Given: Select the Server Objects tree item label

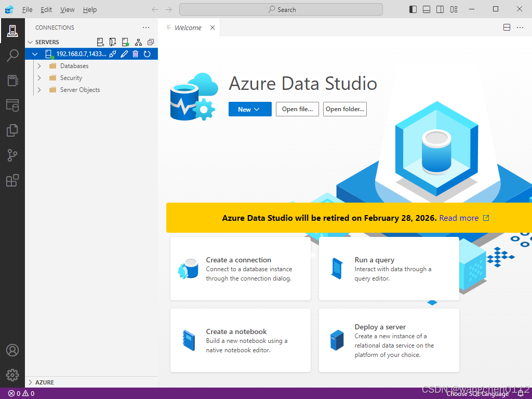Looking at the screenshot, I should point(80,90).
